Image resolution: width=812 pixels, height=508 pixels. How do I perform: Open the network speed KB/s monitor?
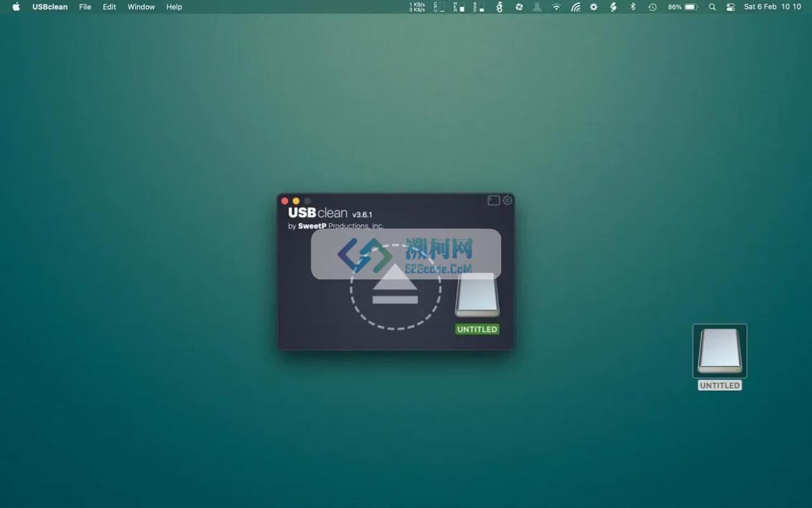pyautogui.click(x=417, y=7)
